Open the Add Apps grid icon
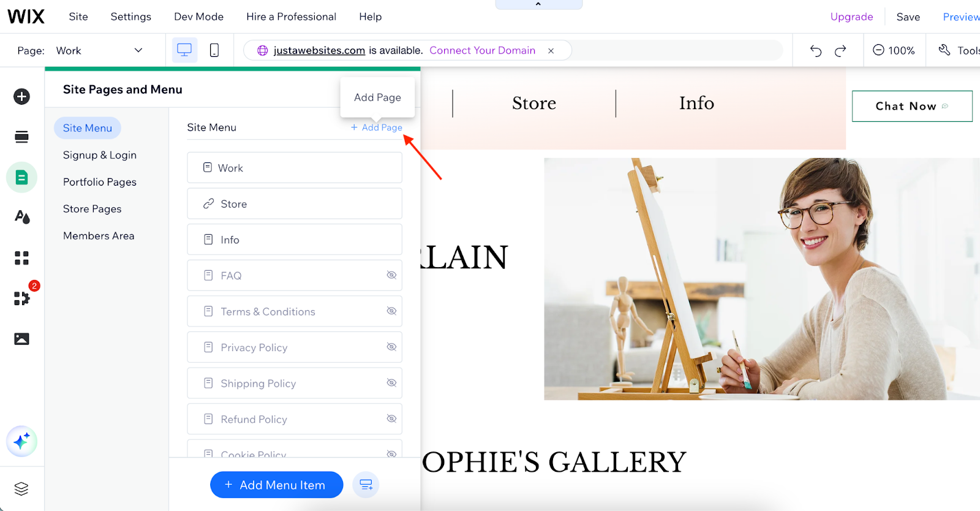The width and height of the screenshot is (980, 511). coord(21,258)
